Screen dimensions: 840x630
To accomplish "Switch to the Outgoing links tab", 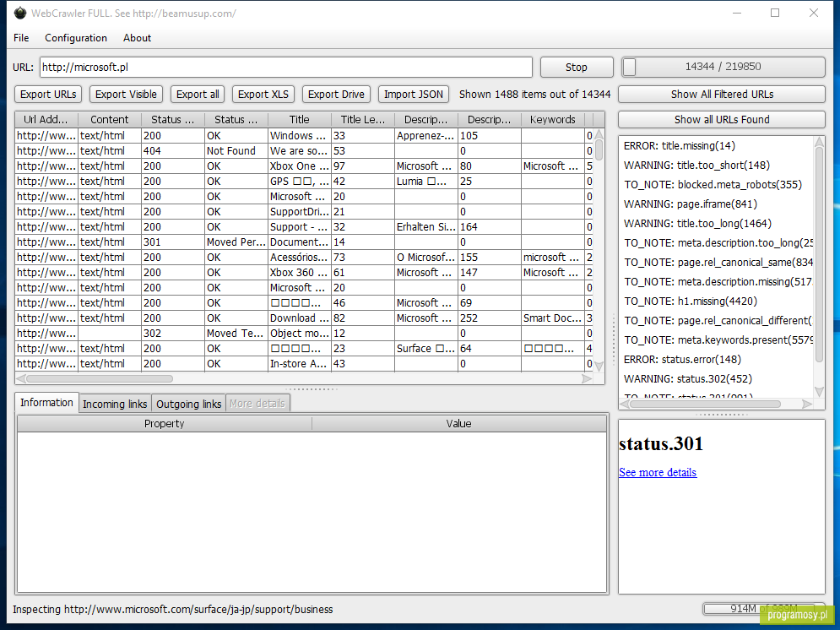I will tap(188, 404).
